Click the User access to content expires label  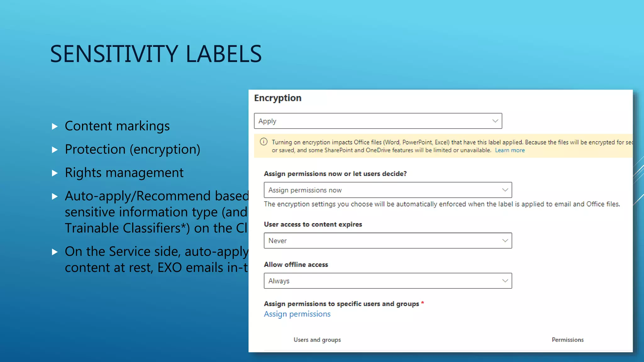313,224
